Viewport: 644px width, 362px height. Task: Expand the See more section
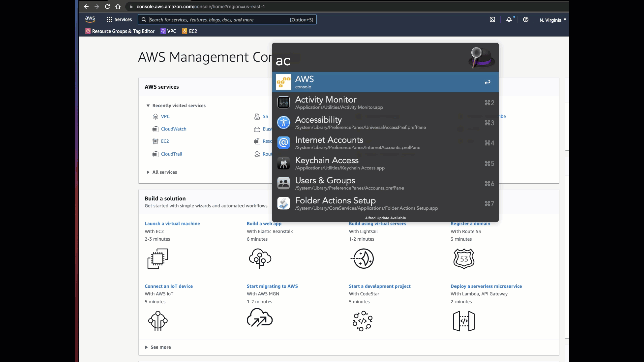(158, 347)
